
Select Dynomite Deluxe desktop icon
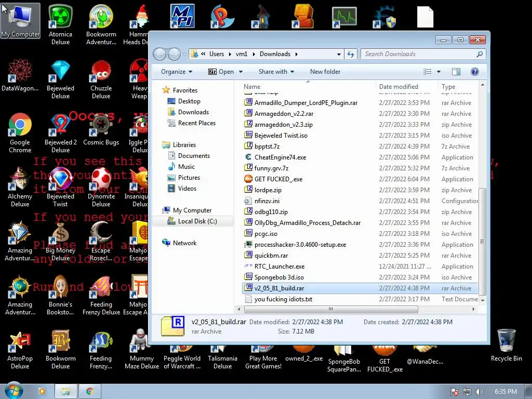point(101,187)
